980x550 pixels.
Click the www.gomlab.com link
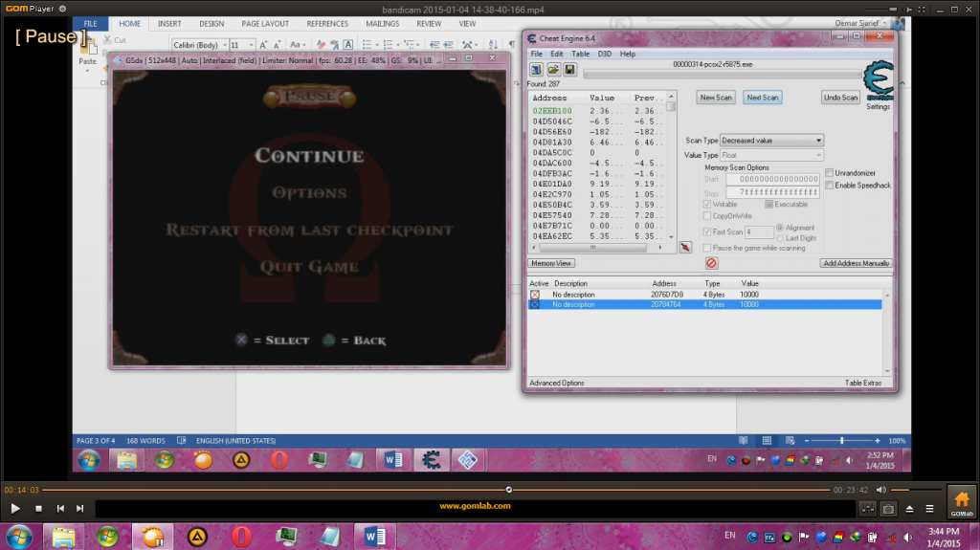pos(475,506)
